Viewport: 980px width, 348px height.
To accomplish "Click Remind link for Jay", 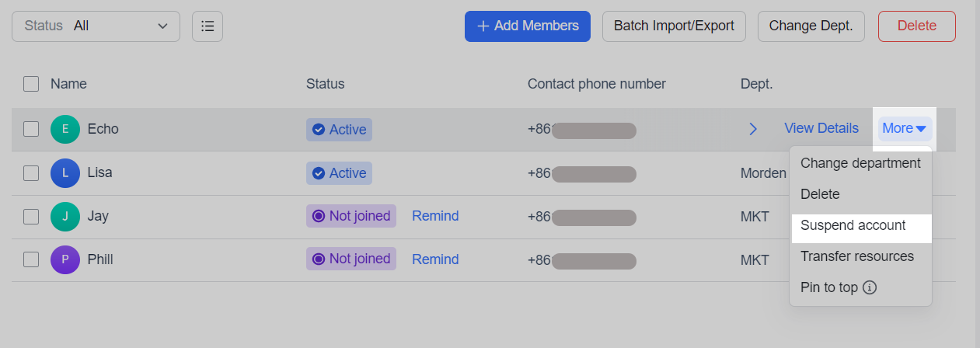I will pyautogui.click(x=435, y=216).
